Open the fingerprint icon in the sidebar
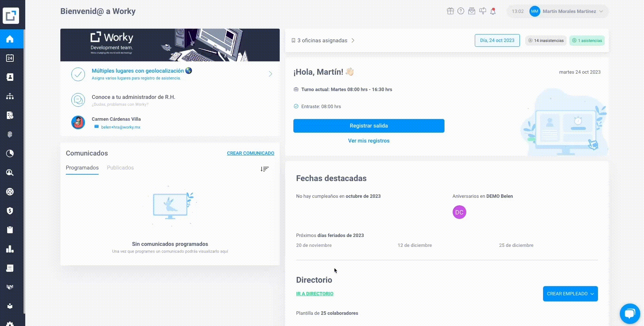Screen dimensions: 644x326 coord(10,134)
